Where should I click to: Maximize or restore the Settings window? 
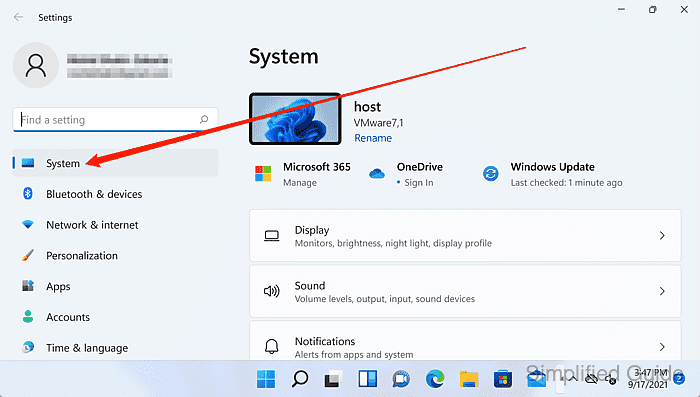(653, 9)
